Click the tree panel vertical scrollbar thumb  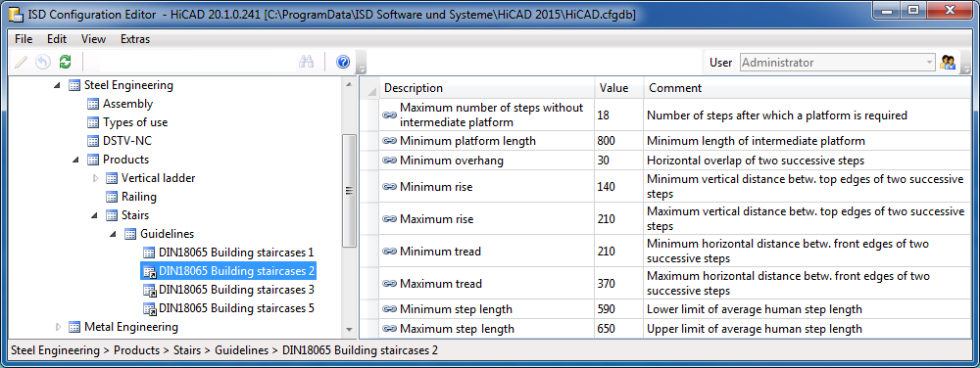[x=350, y=190]
